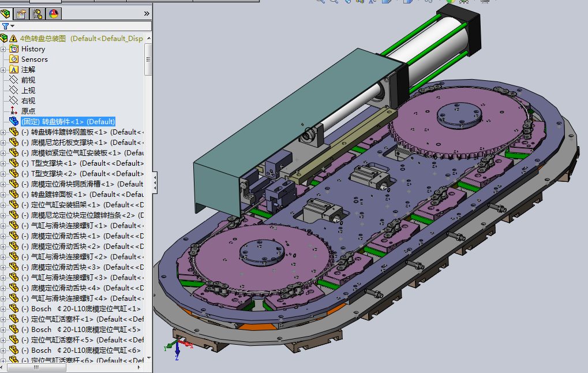Screen dimensions: 588x373
Task: Collapse the feature tree panel using splitter handle
Action: coord(154,179)
